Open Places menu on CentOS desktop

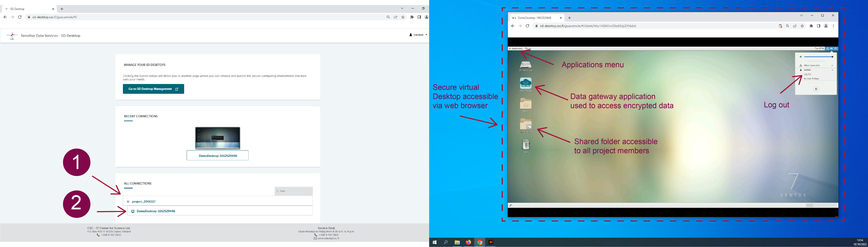(528, 48)
